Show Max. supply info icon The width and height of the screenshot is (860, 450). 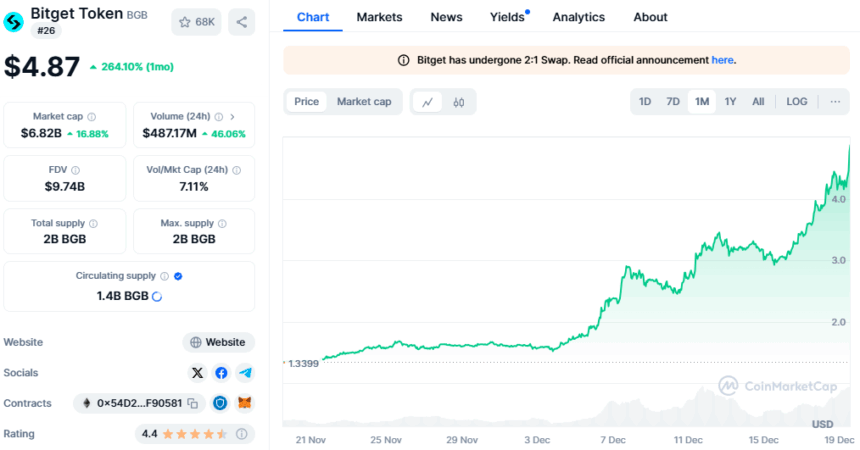(222, 223)
